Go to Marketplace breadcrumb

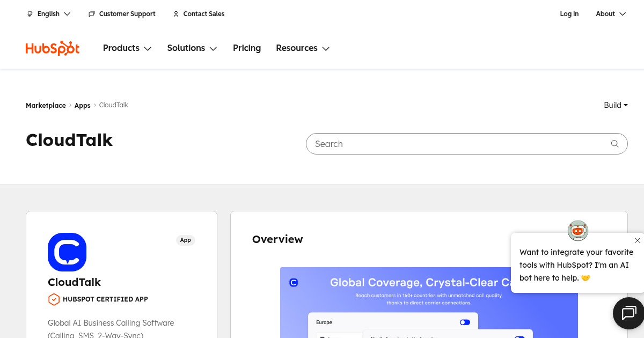(46, 106)
